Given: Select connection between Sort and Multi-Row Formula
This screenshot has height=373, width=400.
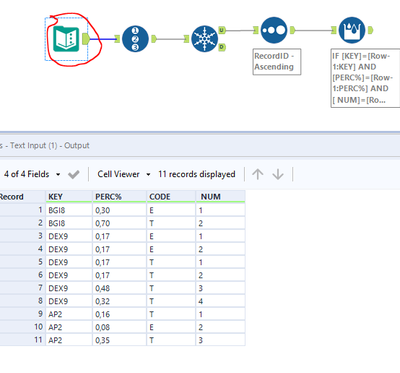Looking at the screenshot, I should pos(313,30).
